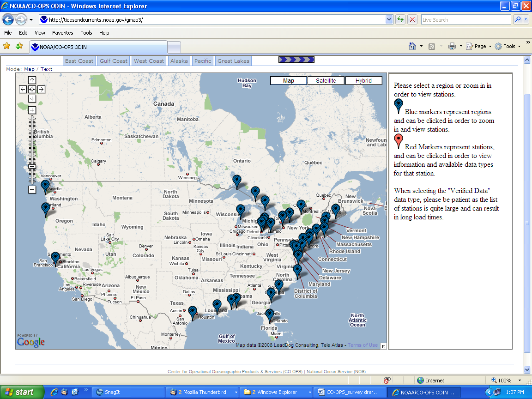Click the center recenter map button
Viewport: 532px width, 399px height.
click(x=32, y=89)
